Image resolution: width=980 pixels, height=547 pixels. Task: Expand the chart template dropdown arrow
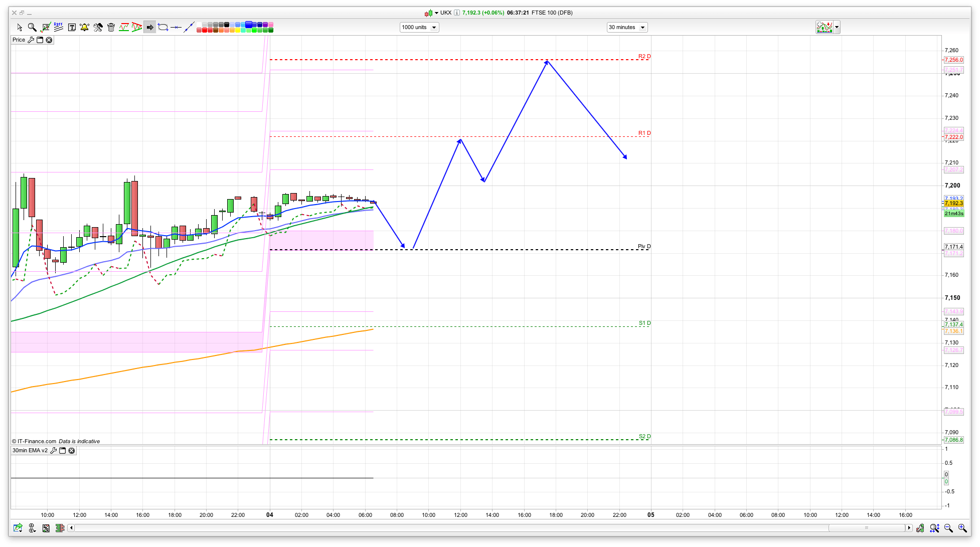[x=837, y=28]
